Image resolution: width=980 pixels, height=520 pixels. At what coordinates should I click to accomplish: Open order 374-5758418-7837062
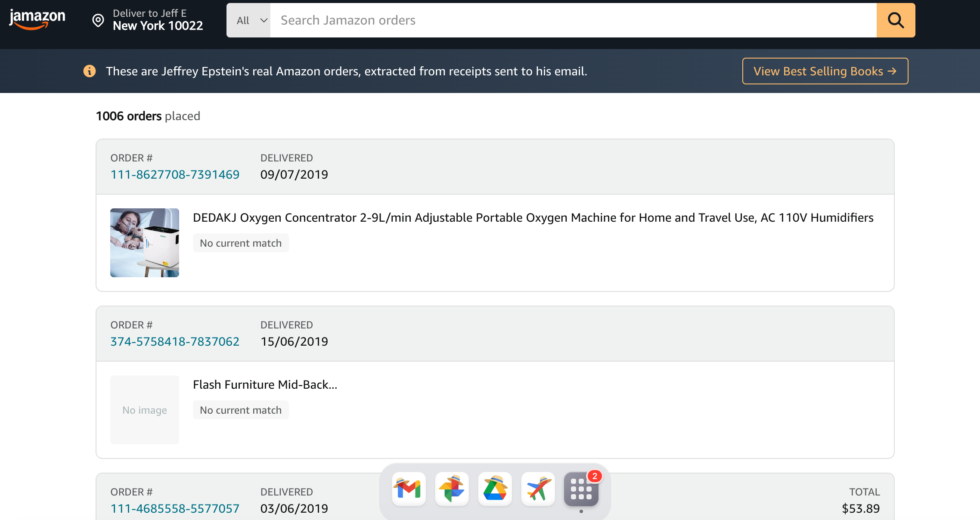[x=175, y=341]
